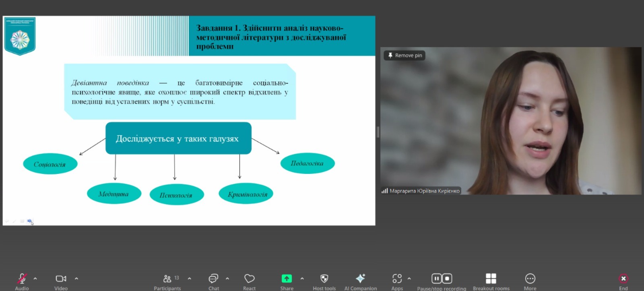Viewport: 644px width, 291px height.
Task: Click the divider handle between slide and video
Action: coord(378,132)
